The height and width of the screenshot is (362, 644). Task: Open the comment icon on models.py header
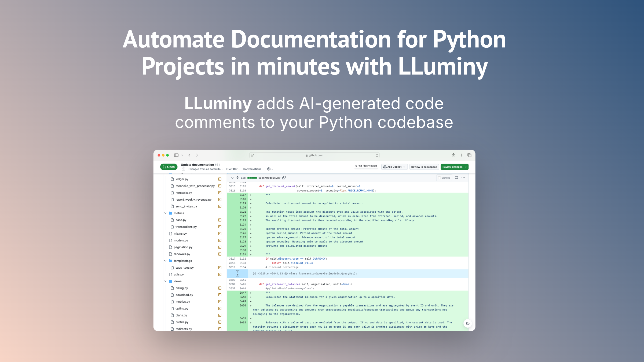point(456,178)
